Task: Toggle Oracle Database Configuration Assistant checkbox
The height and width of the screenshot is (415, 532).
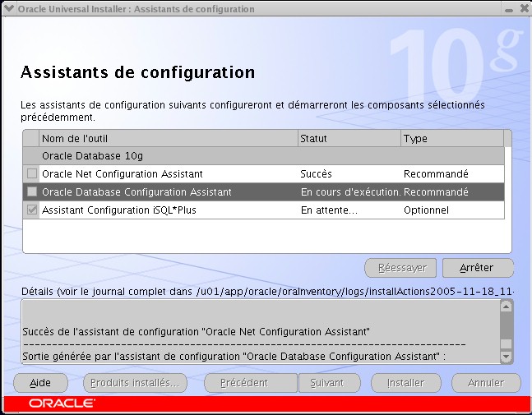Action: pos(32,191)
